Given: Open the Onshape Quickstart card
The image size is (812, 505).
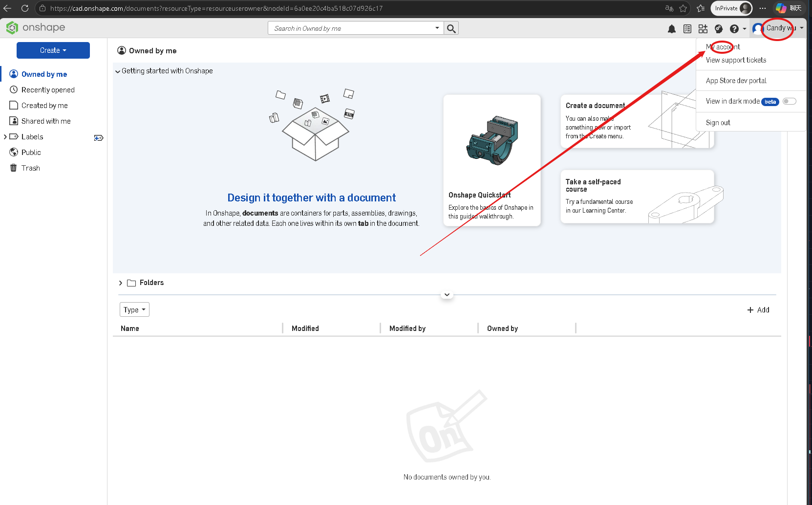Looking at the screenshot, I should coord(492,160).
